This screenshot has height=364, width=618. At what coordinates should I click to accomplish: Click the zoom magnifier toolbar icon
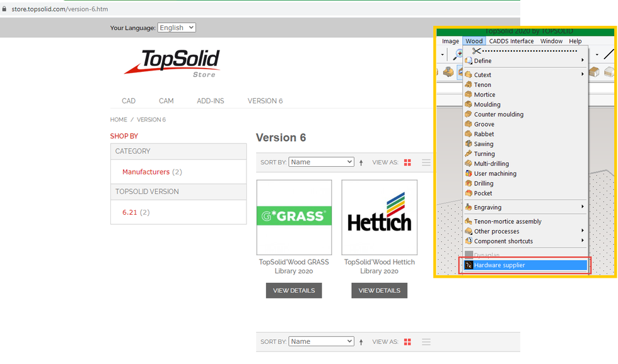[x=458, y=54]
